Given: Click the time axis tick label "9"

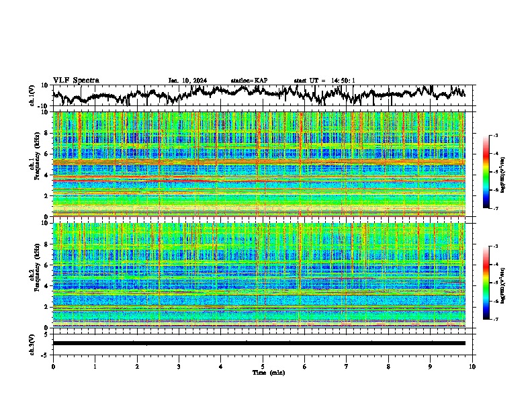Looking at the screenshot, I should [x=430, y=367].
